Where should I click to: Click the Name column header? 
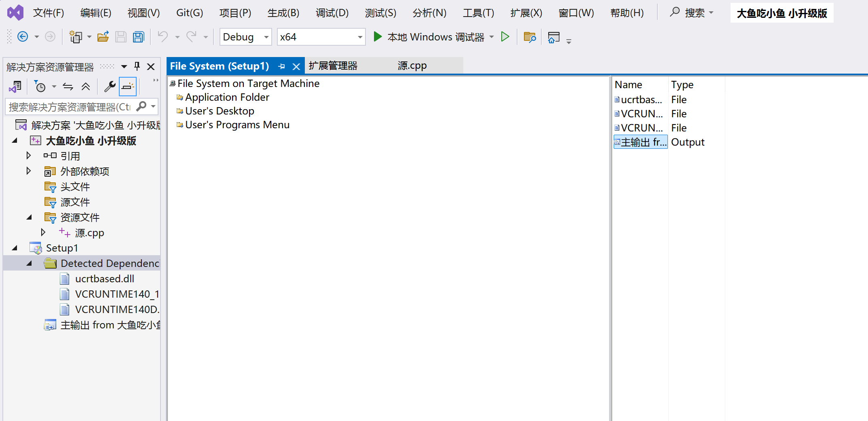tap(628, 85)
